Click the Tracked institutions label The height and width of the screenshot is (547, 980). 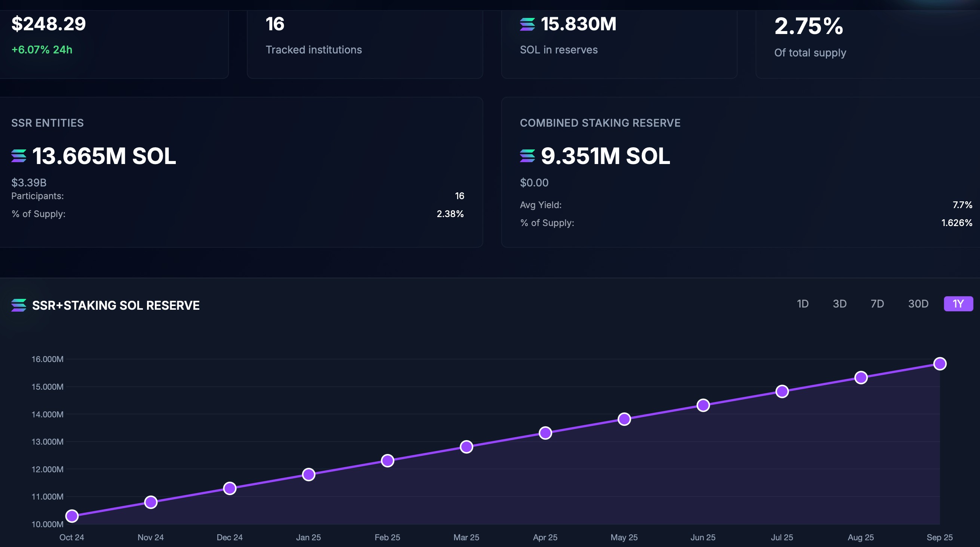click(x=313, y=50)
